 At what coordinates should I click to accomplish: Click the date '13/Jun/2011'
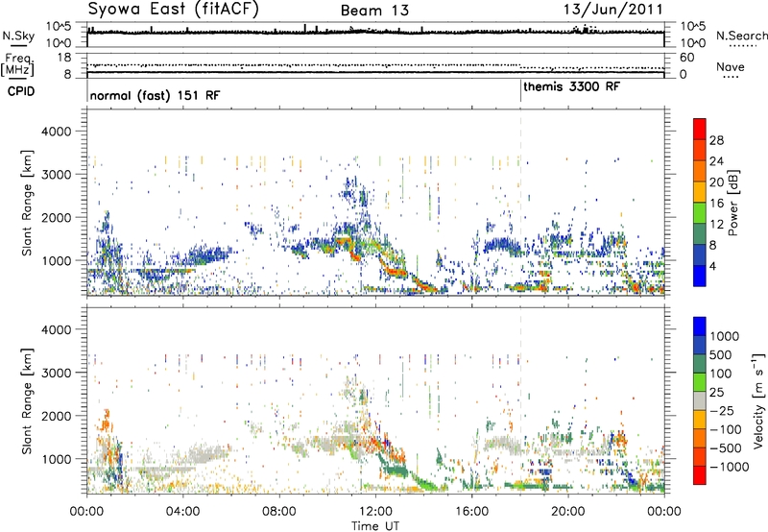tap(613, 10)
